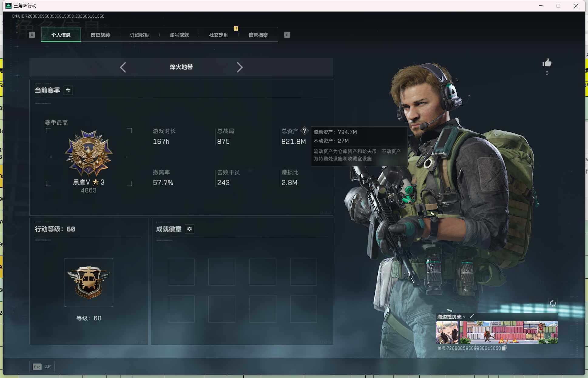The width and height of the screenshot is (588, 378).
Task: Click the 游戏时长 value 167h
Action: click(x=161, y=142)
